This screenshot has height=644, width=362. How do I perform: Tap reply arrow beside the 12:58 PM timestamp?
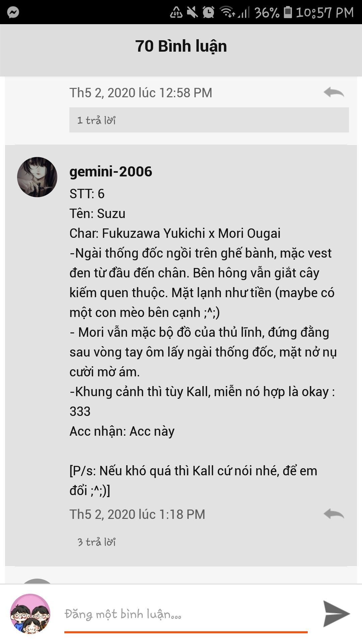click(334, 92)
